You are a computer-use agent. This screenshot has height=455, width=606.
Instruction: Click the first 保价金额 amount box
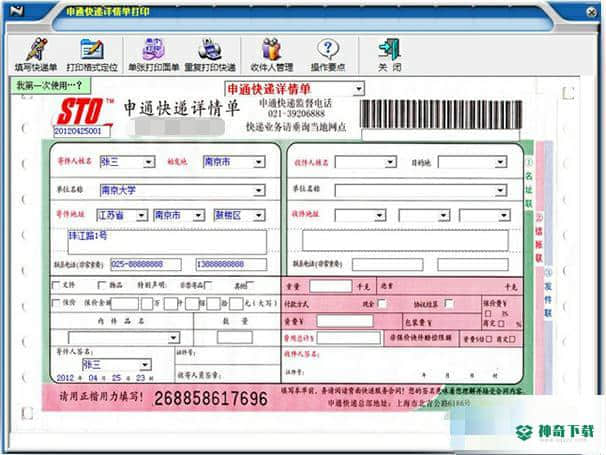click(x=124, y=303)
